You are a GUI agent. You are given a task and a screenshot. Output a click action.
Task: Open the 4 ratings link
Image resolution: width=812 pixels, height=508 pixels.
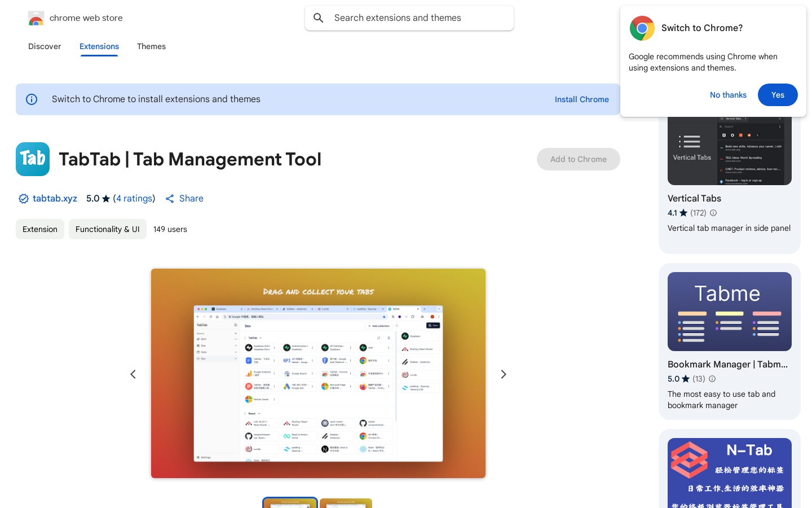[134, 199]
